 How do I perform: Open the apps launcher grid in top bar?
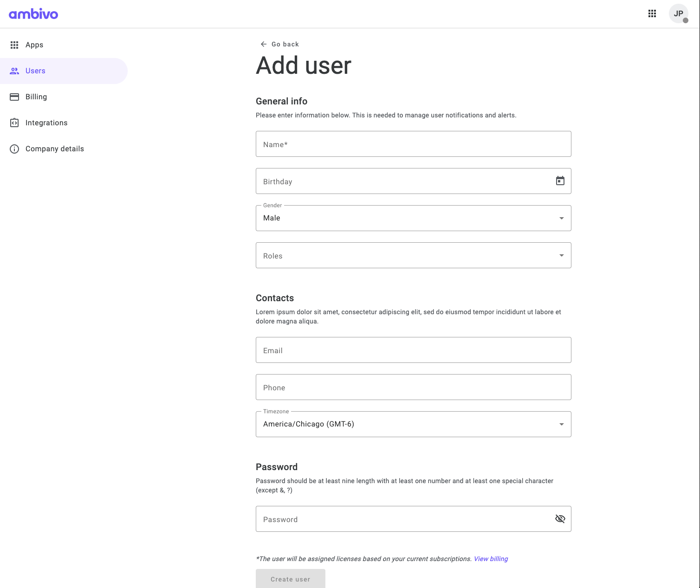[x=652, y=13]
